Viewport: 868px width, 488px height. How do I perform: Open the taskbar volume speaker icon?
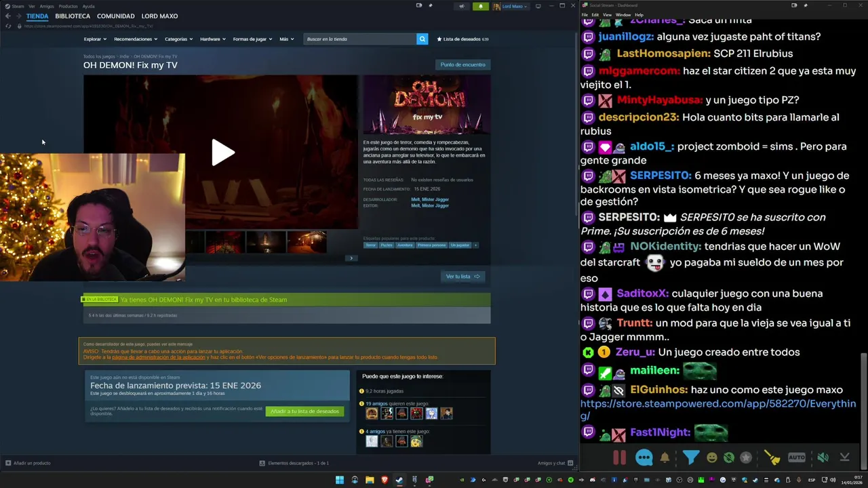834,480
